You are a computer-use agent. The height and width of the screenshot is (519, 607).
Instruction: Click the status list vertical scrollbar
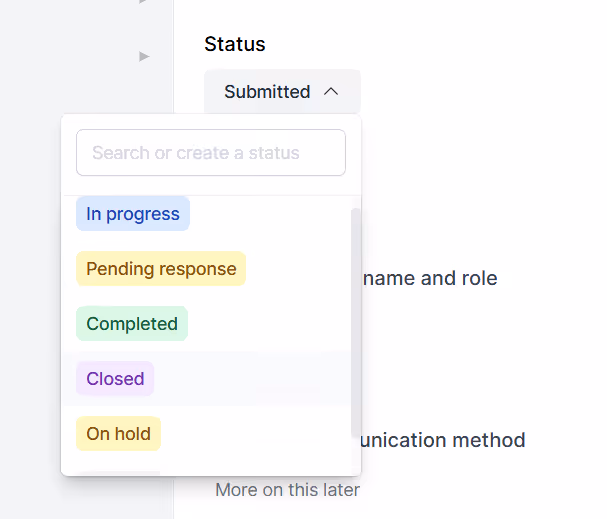(x=355, y=320)
